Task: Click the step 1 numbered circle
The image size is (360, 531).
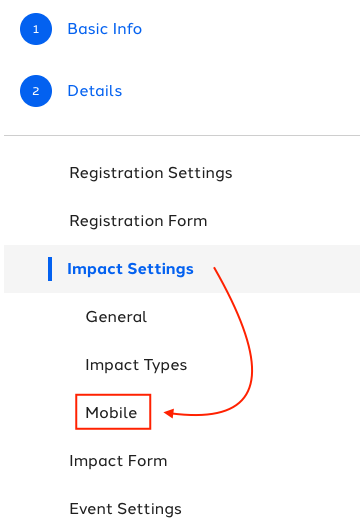Action: coord(36,29)
